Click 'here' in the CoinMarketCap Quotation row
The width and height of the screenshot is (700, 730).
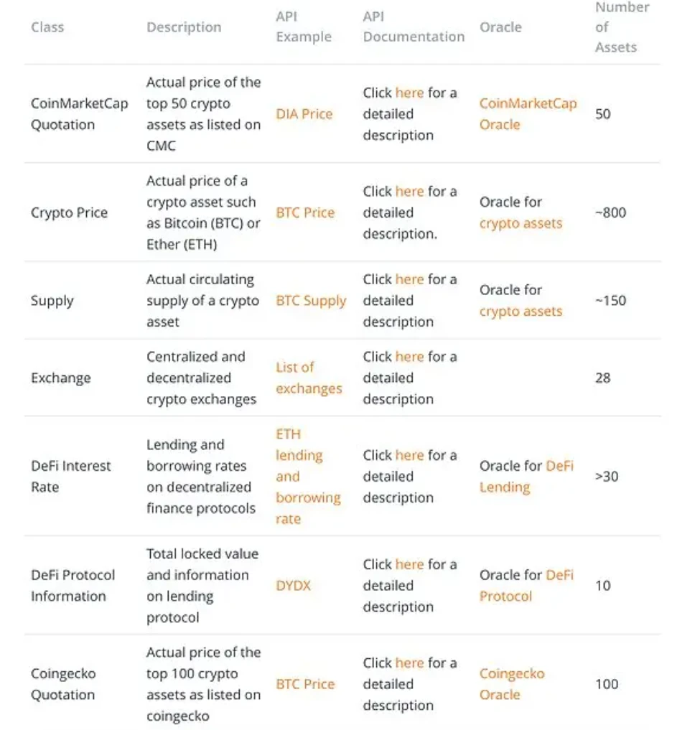click(409, 93)
